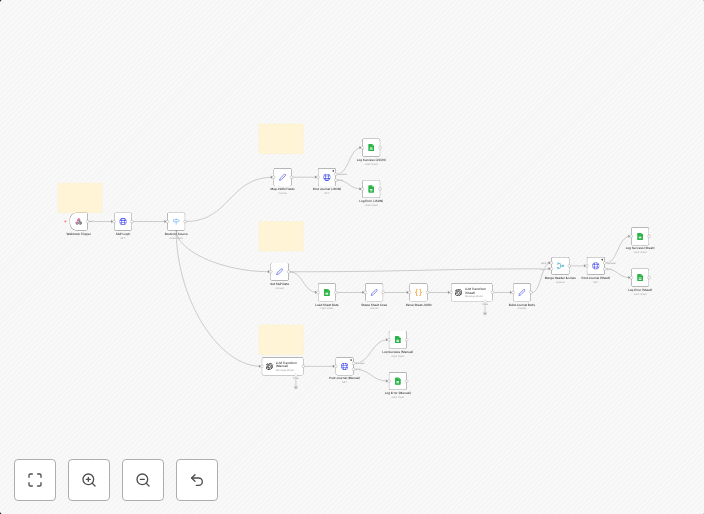
Task: Open the Log Success (Manual) Google Sheets node
Action: point(398,340)
